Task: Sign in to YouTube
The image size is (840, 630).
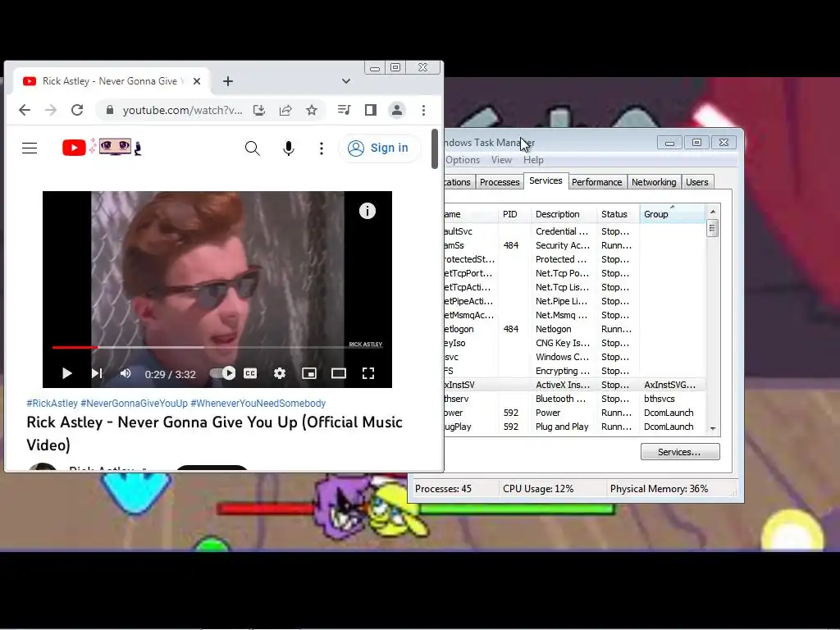Action: click(378, 148)
